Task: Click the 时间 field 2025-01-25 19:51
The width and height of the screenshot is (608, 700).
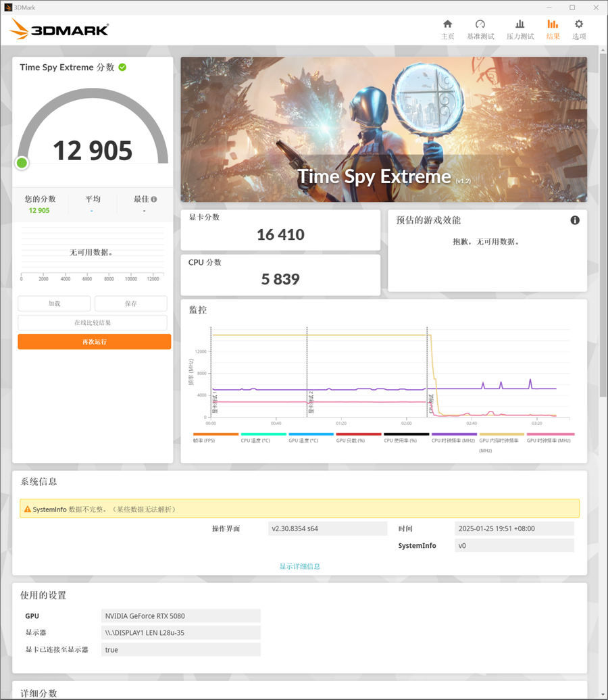Action: pyautogui.click(x=514, y=528)
